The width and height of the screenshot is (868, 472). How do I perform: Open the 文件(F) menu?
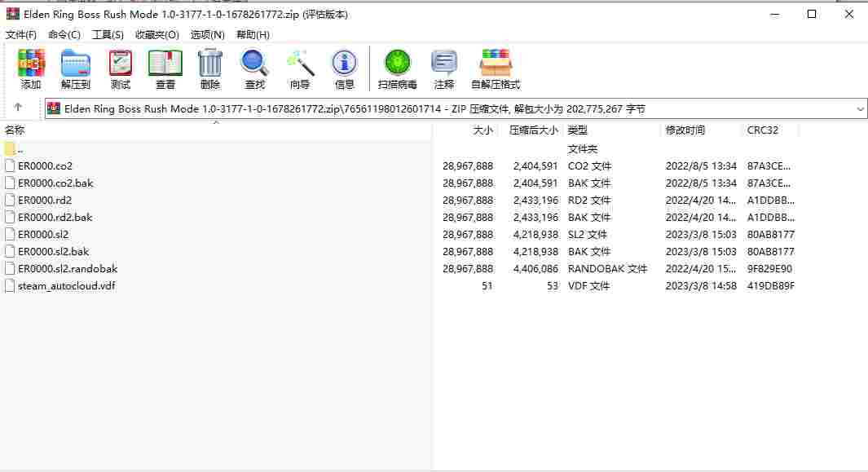tap(21, 34)
